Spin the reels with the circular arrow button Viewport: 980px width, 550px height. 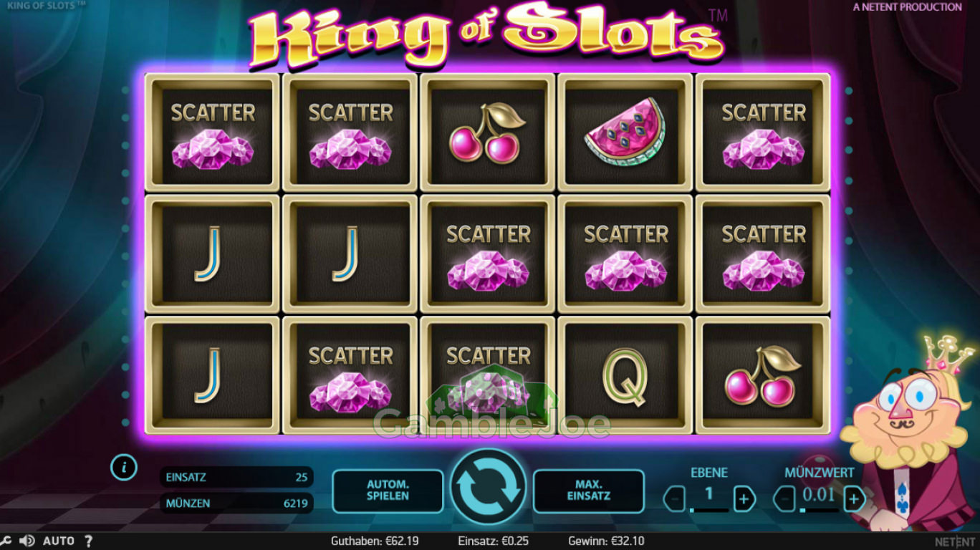click(x=488, y=488)
